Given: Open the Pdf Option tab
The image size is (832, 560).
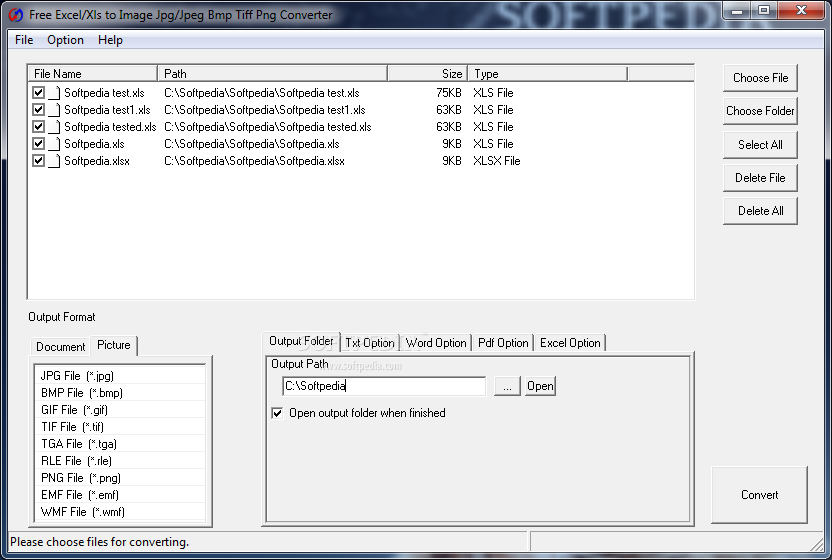Looking at the screenshot, I should click(x=503, y=343).
